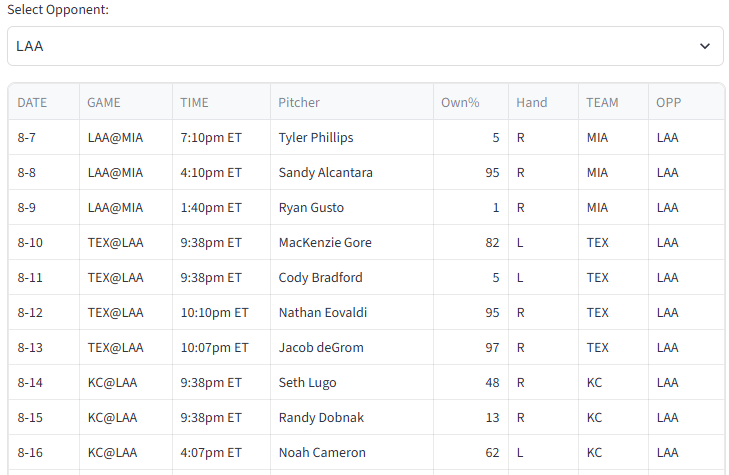Click the LAA opponent select box
The image size is (729, 475).
365,46
